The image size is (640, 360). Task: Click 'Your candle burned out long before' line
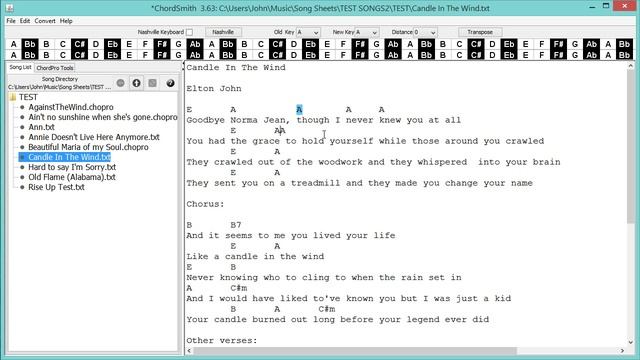pos(338,320)
